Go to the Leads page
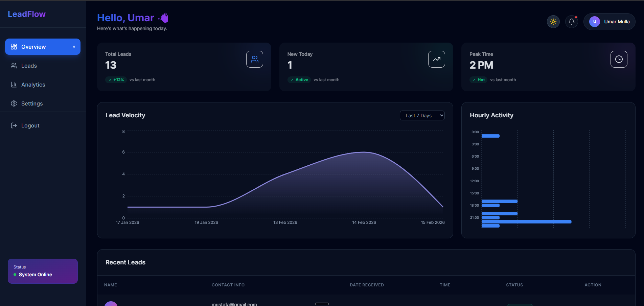644x306 pixels. (x=43, y=66)
